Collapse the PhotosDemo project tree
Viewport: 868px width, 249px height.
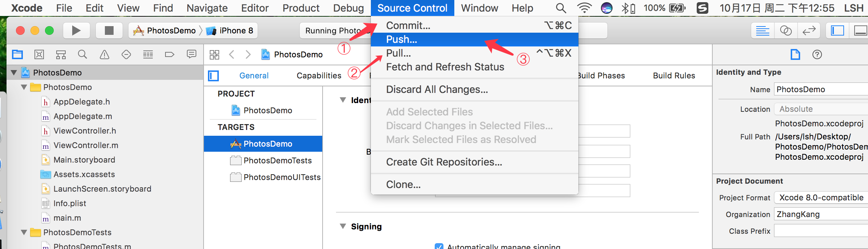pyautogui.click(x=13, y=72)
